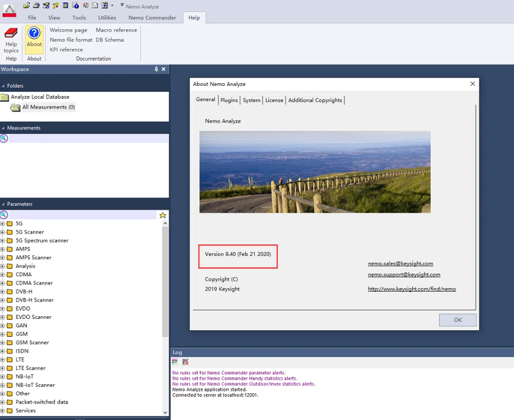Open the Tools ribbon tab
514x420 pixels.
point(79,17)
